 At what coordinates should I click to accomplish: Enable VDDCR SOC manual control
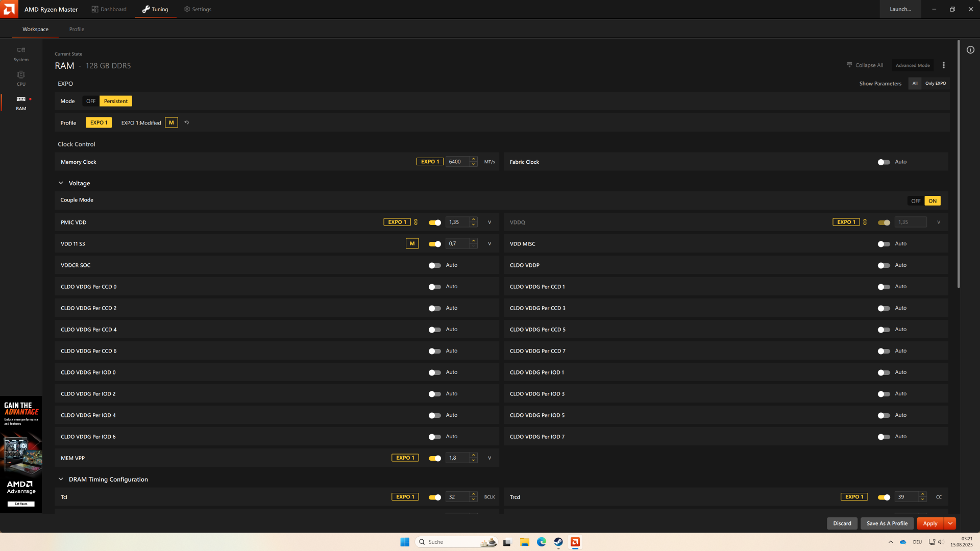coord(435,265)
